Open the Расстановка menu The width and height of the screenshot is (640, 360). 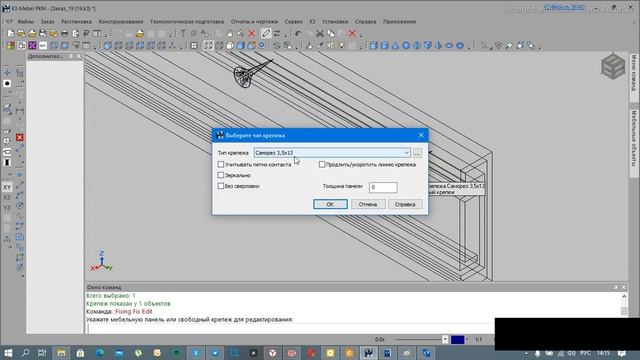coord(76,22)
